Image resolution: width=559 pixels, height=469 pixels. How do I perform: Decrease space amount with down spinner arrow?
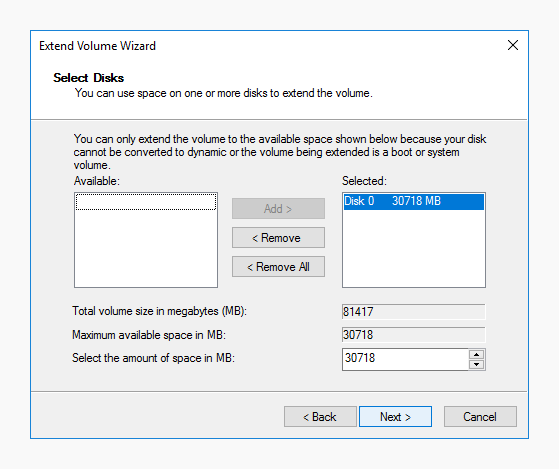click(x=476, y=364)
